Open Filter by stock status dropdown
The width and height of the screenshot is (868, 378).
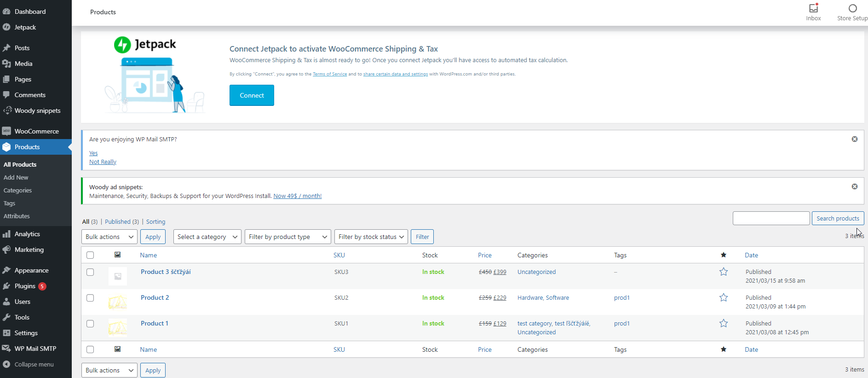click(371, 237)
